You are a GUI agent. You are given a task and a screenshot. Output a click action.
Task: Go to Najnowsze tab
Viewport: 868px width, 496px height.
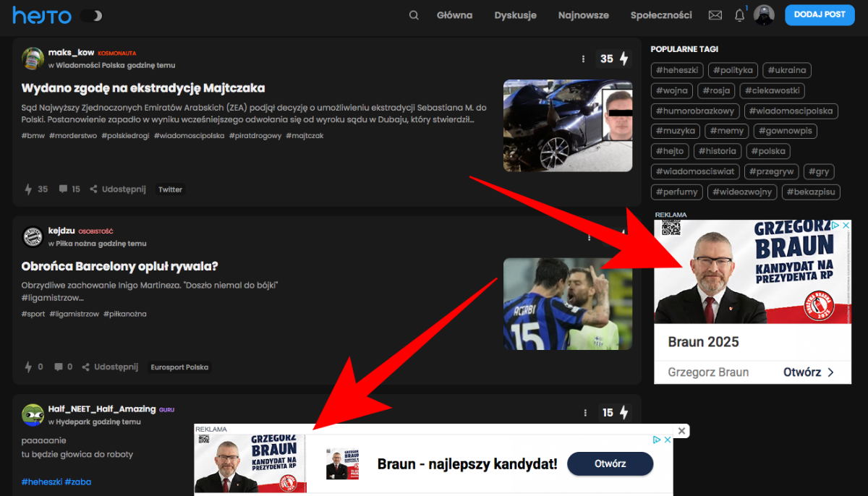point(583,15)
